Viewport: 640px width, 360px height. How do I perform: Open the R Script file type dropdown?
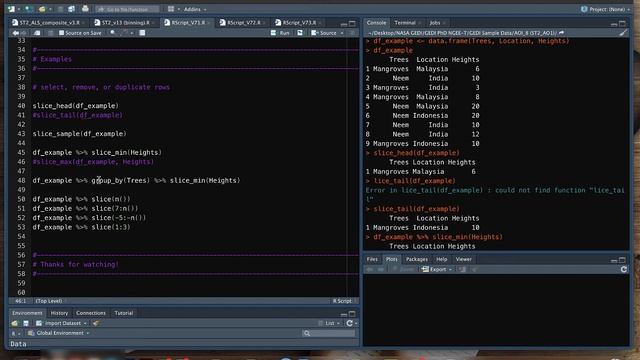click(x=344, y=301)
